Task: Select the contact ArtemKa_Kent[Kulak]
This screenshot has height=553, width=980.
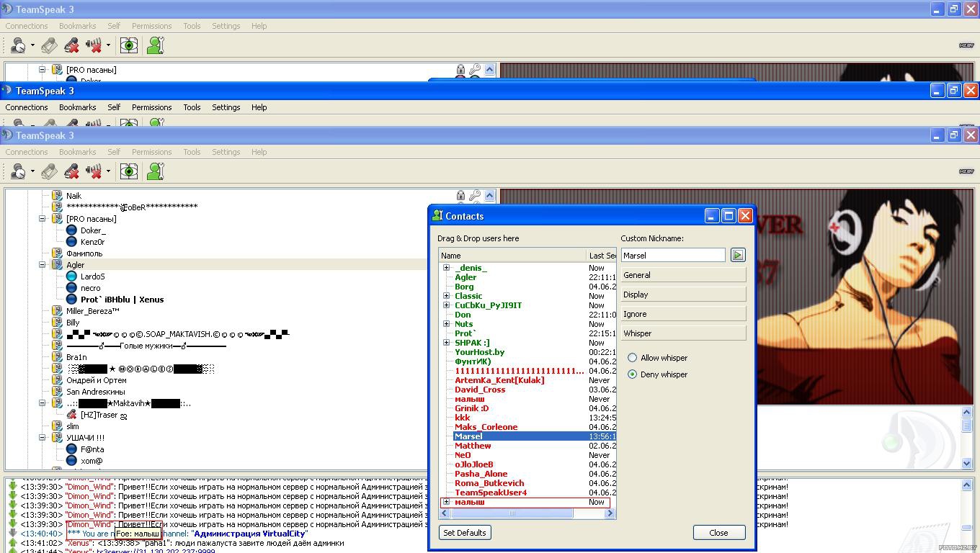Action: coord(499,380)
